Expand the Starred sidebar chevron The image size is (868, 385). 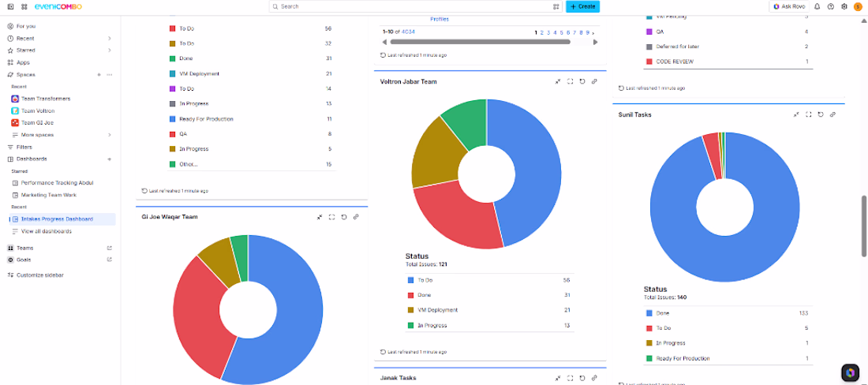pos(110,50)
